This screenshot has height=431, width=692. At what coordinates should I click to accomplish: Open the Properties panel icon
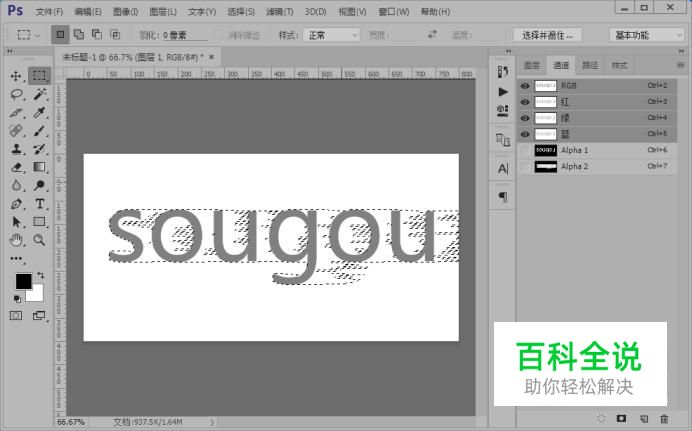pos(503,111)
